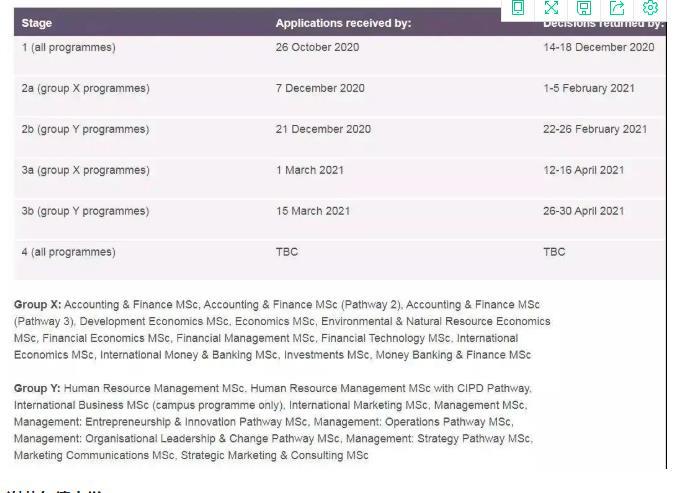Screen dimensions: 676x493
Task: Click the "Applications received by:" header
Action: [x=344, y=23]
